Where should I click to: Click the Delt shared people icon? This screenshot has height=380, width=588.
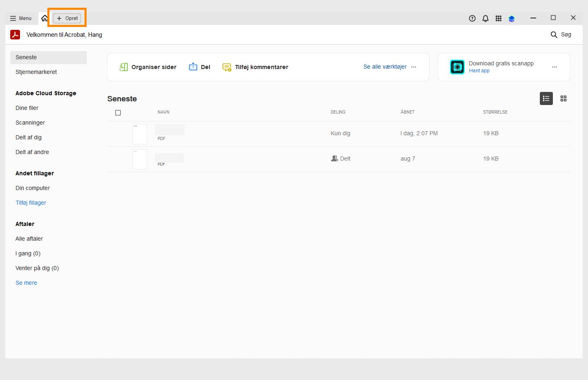tap(334, 159)
